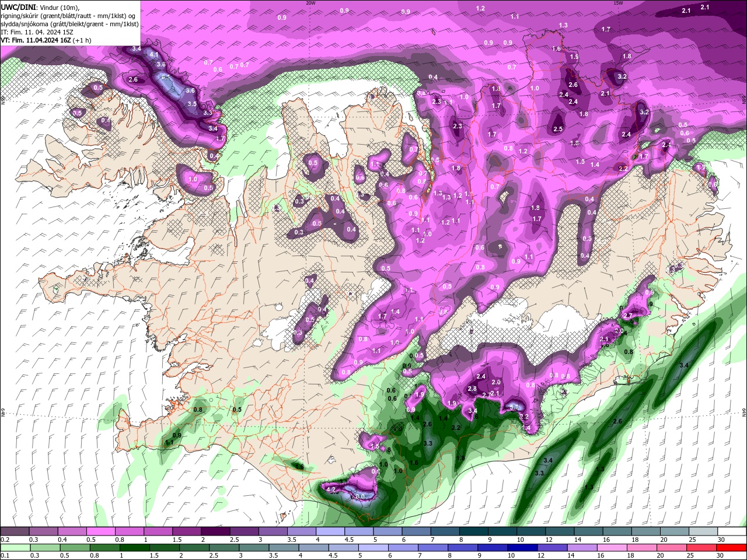
Task: Click the 2.8 snowfall value on the map
Action: pos(472,388)
